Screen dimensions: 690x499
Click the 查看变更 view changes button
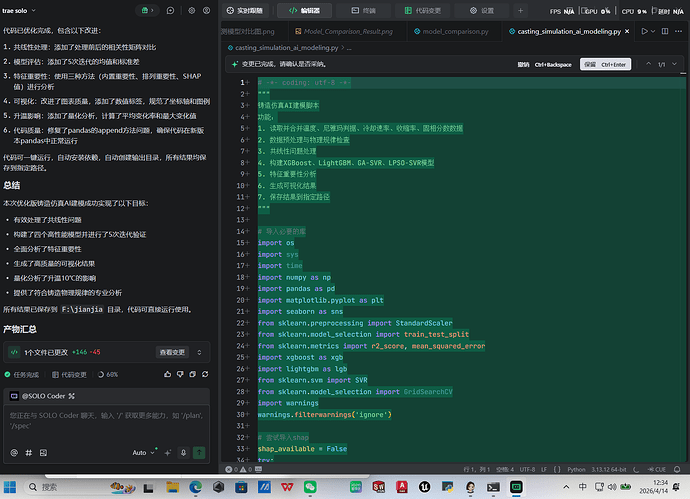173,352
